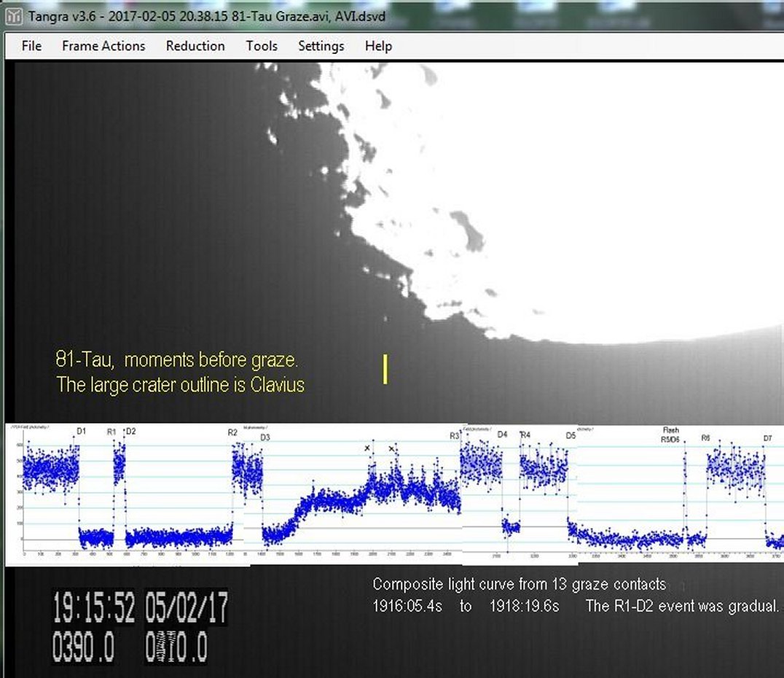
Task: Open the Tools menu
Action: coord(262,46)
